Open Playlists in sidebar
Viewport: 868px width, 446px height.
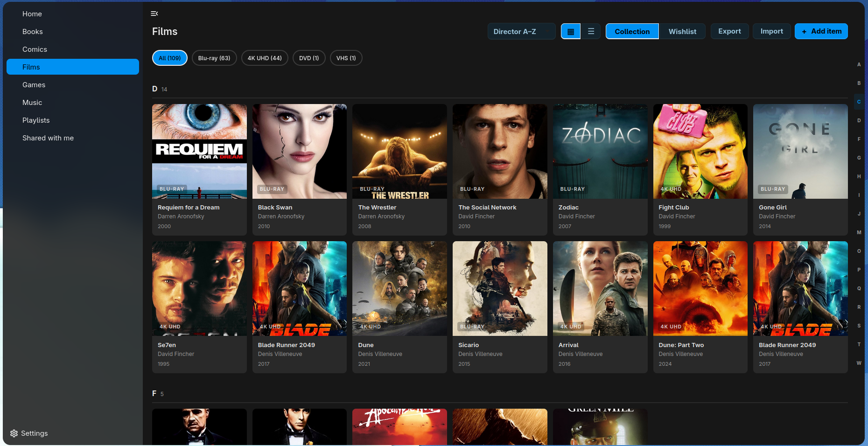coord(73,120)
